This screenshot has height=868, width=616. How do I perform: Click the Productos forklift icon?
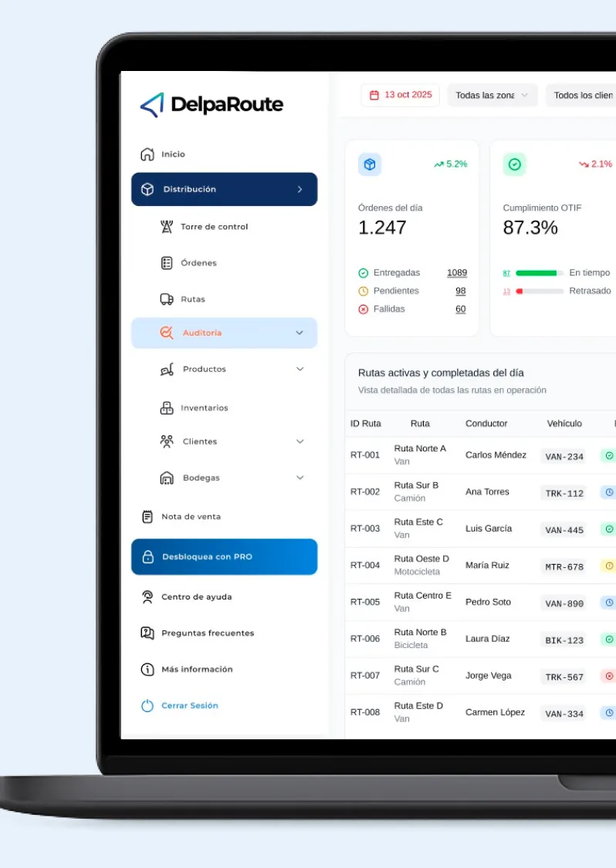(x=167, y=370)
